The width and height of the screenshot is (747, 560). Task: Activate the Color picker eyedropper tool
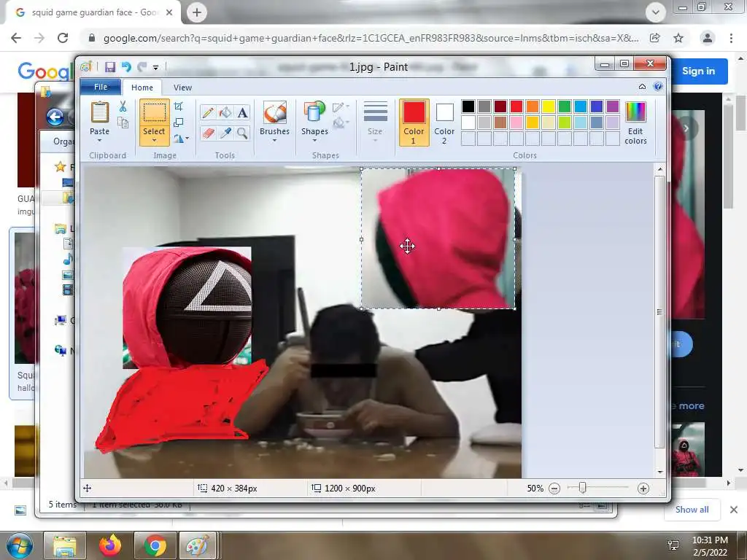click(225, 133)
